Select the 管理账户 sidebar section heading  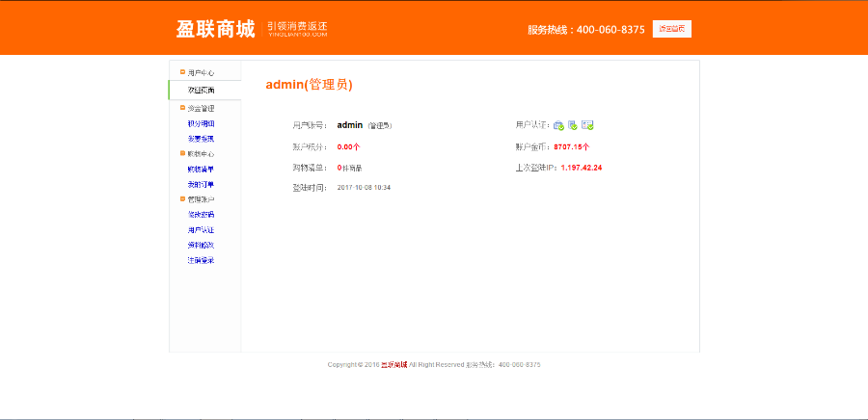pos(201,199)
